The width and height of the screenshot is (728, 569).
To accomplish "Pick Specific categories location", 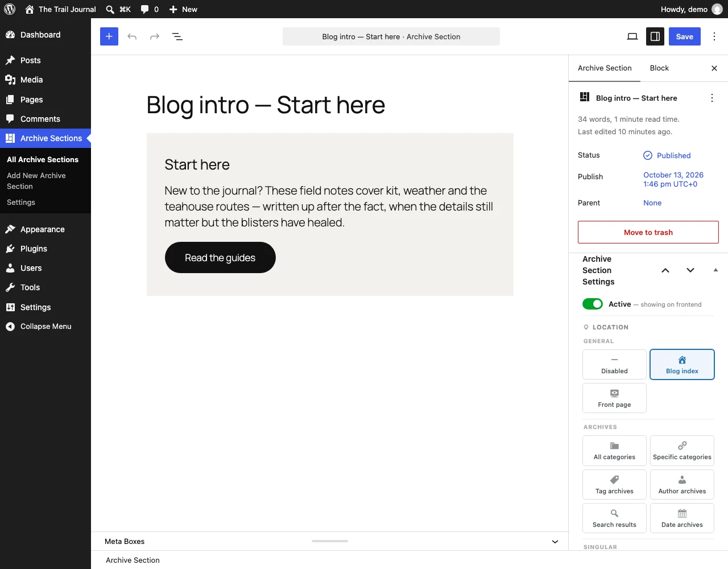I will click(682, 451).
